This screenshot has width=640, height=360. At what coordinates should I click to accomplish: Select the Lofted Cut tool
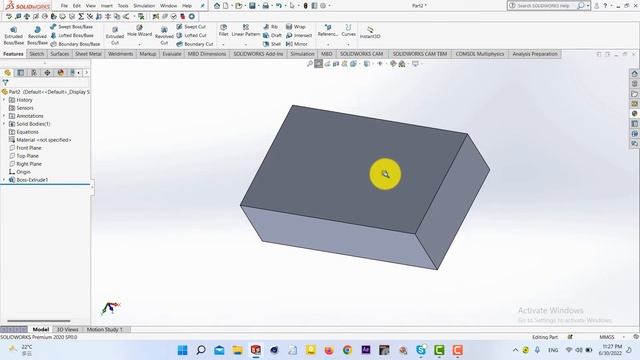(x=191, y=36)
